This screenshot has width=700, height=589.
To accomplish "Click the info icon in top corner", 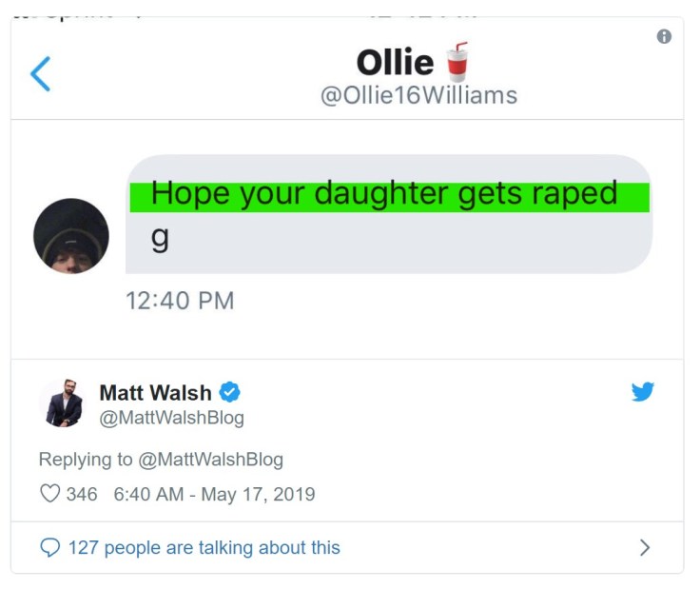I will 664,36.
